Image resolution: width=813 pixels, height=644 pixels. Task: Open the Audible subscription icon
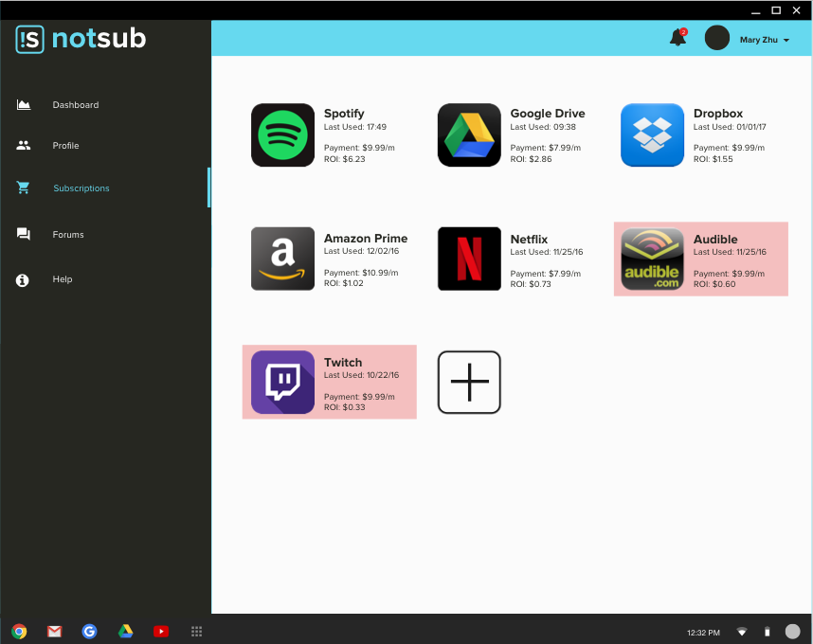652,259
